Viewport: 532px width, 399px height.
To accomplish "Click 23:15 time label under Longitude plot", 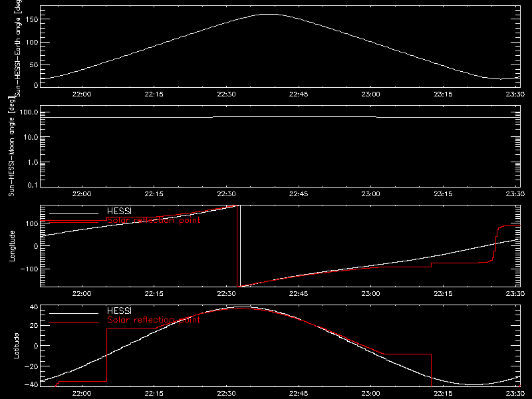I will coord(443,294).
